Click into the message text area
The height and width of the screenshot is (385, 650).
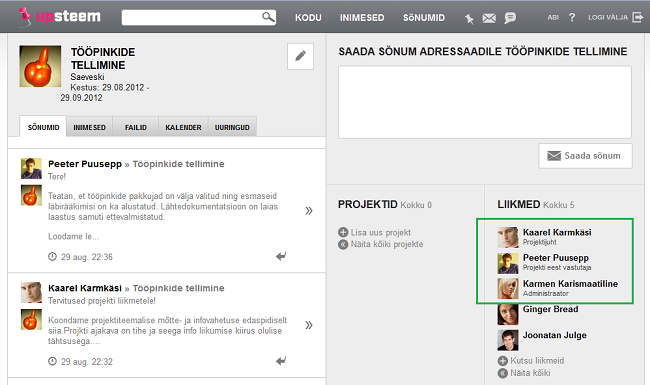point(485,102)
